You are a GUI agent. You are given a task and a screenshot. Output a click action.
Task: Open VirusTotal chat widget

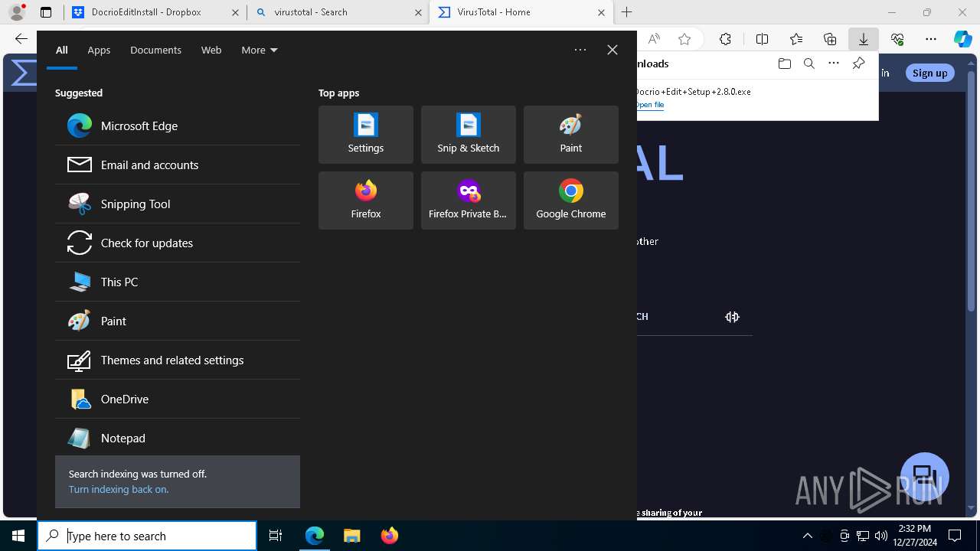click(x=925, y=476)
